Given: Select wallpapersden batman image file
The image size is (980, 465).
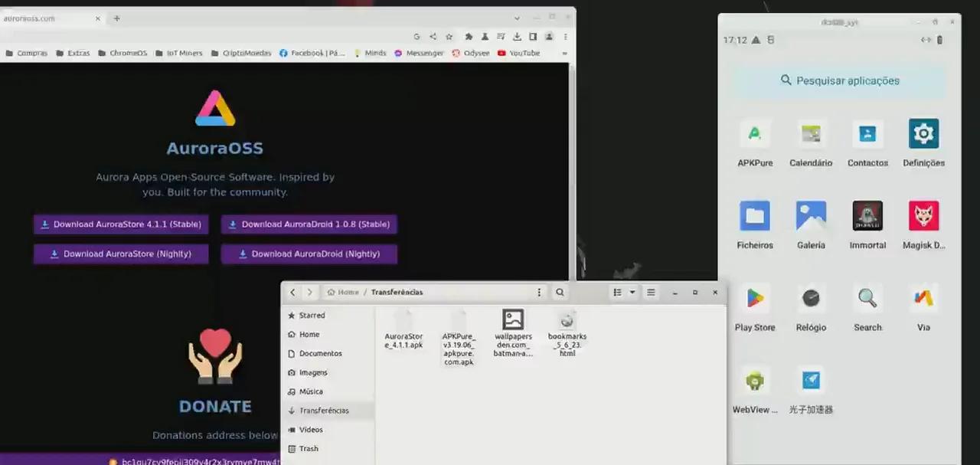Looking at the screenshot, I should click(513, 334).
